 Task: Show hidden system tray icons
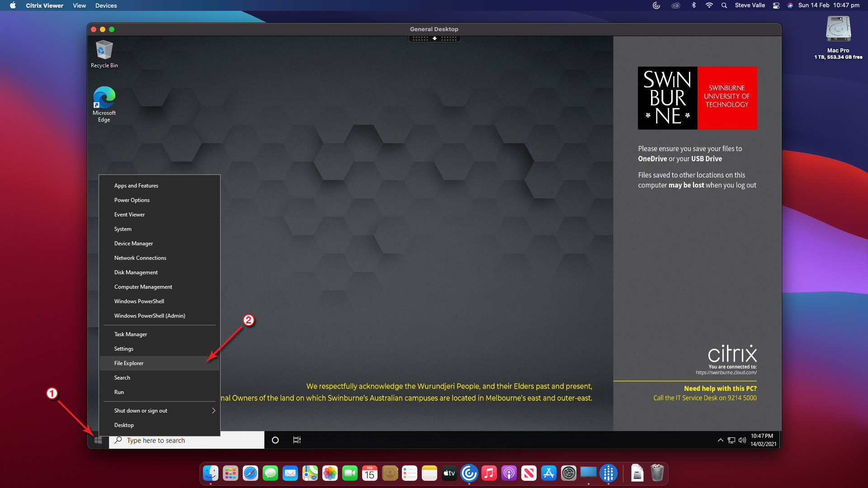coord(720,440)
